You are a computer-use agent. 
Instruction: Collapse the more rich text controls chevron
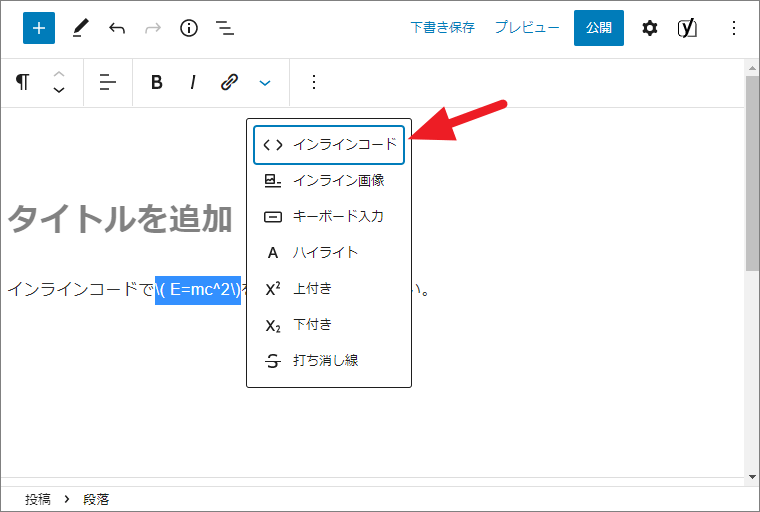[265, 83]
